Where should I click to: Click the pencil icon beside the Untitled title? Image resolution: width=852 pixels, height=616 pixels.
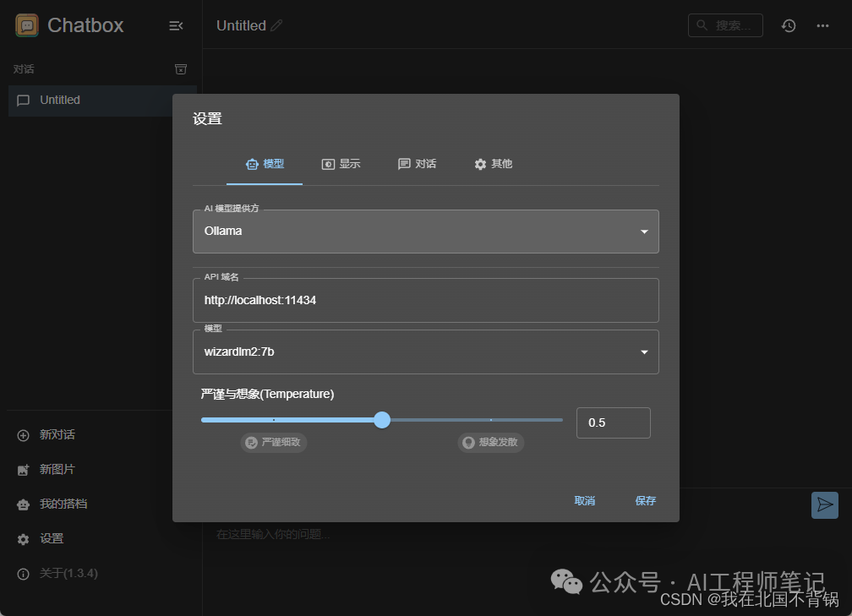pos(276,25)
